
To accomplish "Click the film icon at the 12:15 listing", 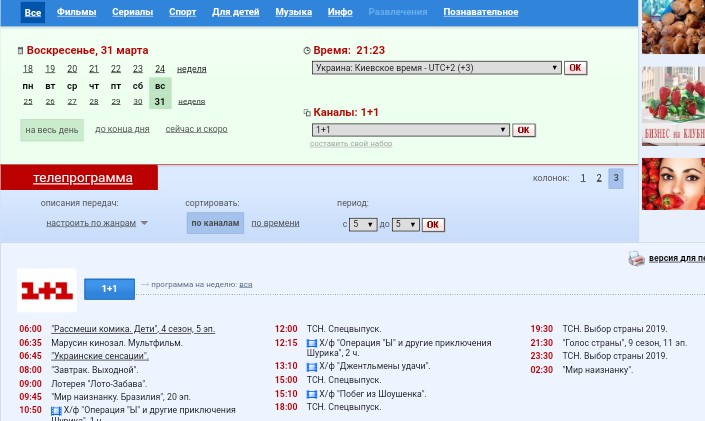I will tap(312, 343).
